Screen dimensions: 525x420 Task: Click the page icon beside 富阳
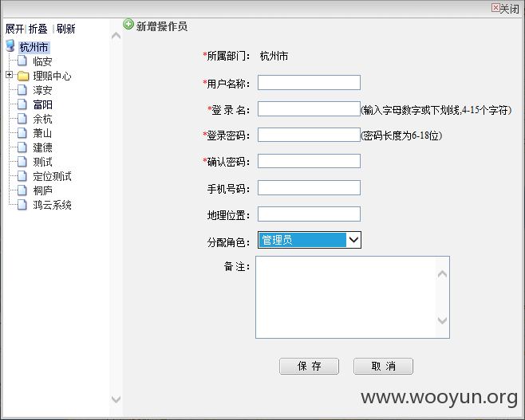22,104
